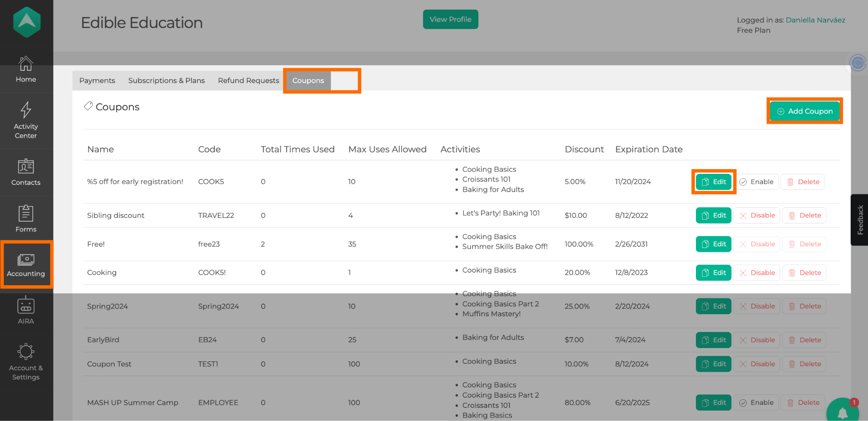Switch to the Payments tab

click(x=97, y=81)
